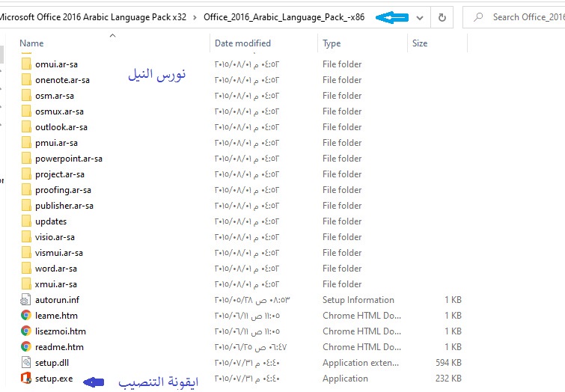Sort by Date modified column
Image resolution: width=565 pixels, height=392 pixels.
click(242, 43)
